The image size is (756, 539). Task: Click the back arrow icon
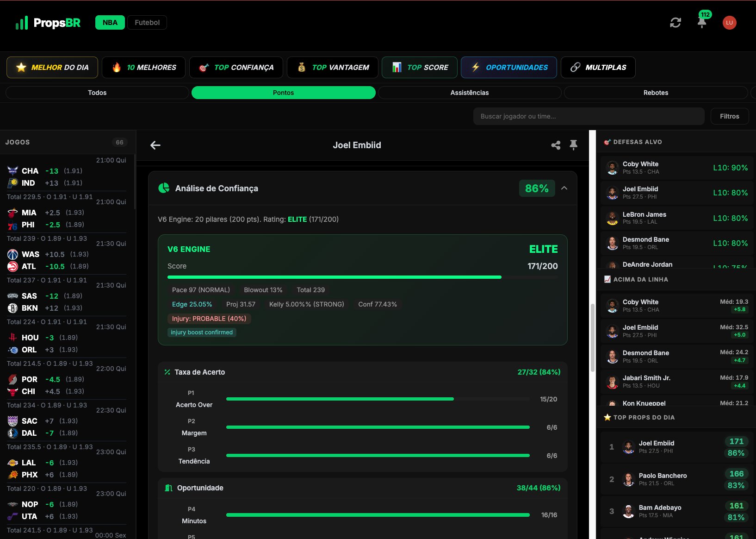[x=155, y=145]
